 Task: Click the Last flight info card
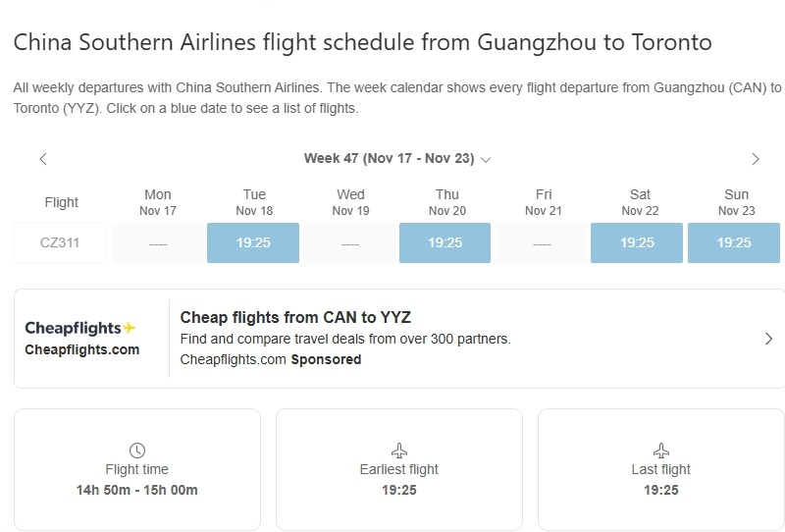(661, 470)
